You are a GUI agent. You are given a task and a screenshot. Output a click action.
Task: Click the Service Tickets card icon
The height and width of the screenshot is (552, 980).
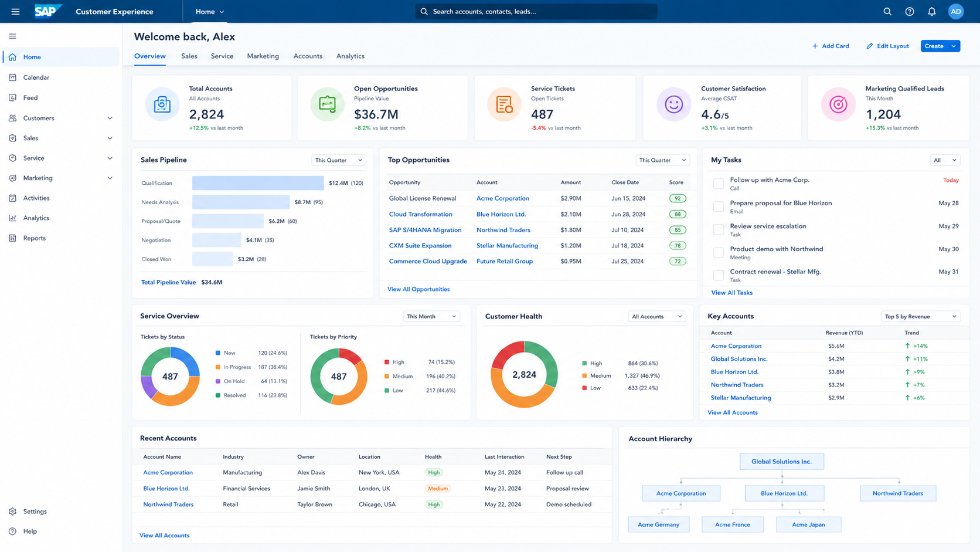click(x=504, y=104)
